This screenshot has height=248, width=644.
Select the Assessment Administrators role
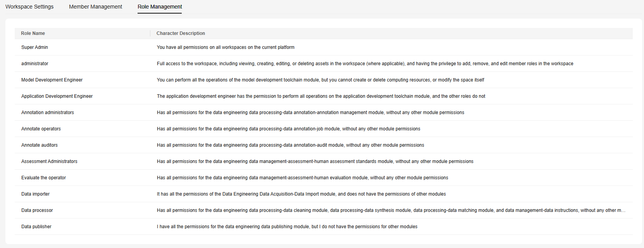point(49,161)
